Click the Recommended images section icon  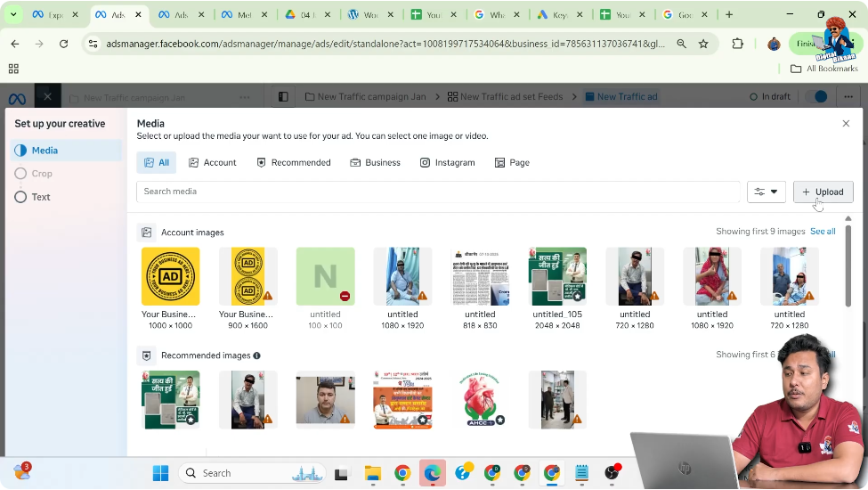tap(147, 355)
